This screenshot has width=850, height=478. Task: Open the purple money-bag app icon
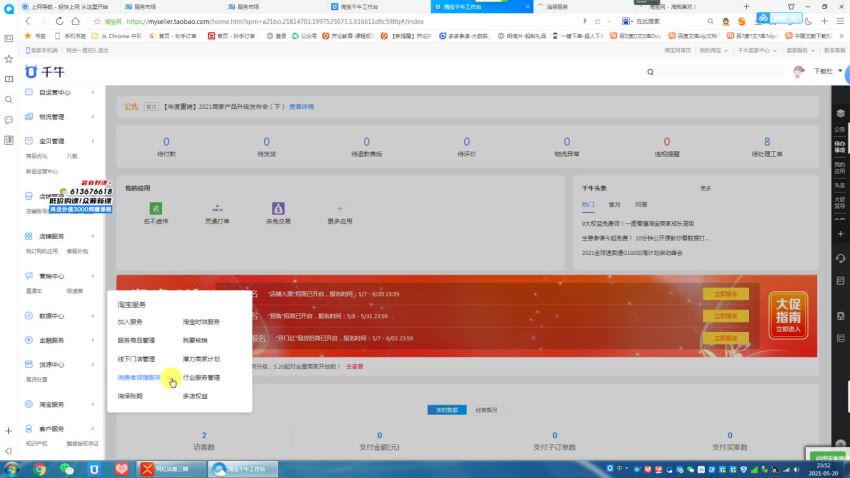(278, 208)
